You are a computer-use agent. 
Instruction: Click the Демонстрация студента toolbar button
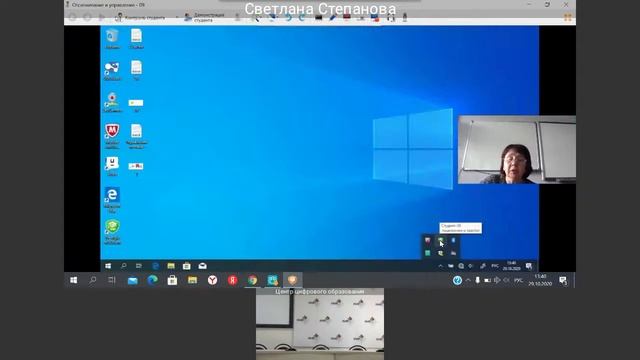(x=204, y=17)
